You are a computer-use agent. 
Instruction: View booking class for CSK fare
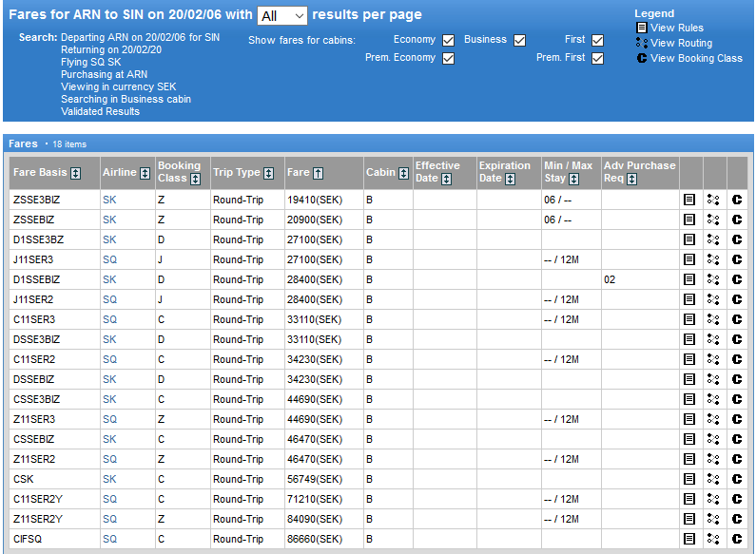736,479
